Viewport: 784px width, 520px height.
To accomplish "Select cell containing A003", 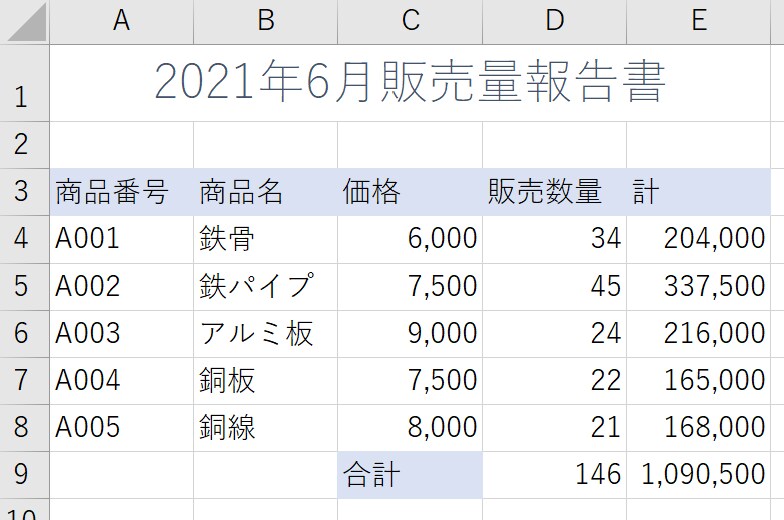I will 122,334.
